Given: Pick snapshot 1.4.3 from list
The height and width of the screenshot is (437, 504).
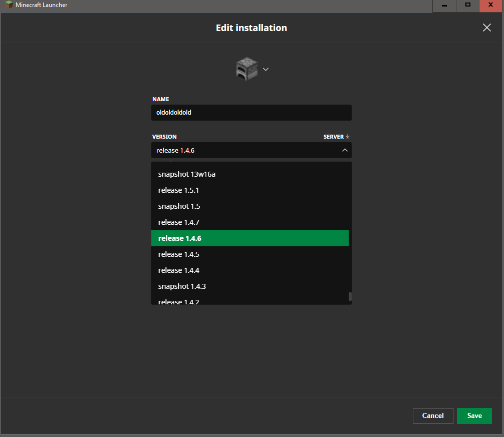Looking at the screenshot, I should [249, 286].
